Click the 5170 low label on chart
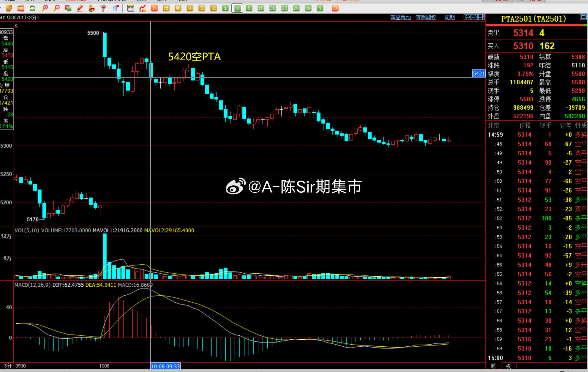 click(x=33, y=219)
